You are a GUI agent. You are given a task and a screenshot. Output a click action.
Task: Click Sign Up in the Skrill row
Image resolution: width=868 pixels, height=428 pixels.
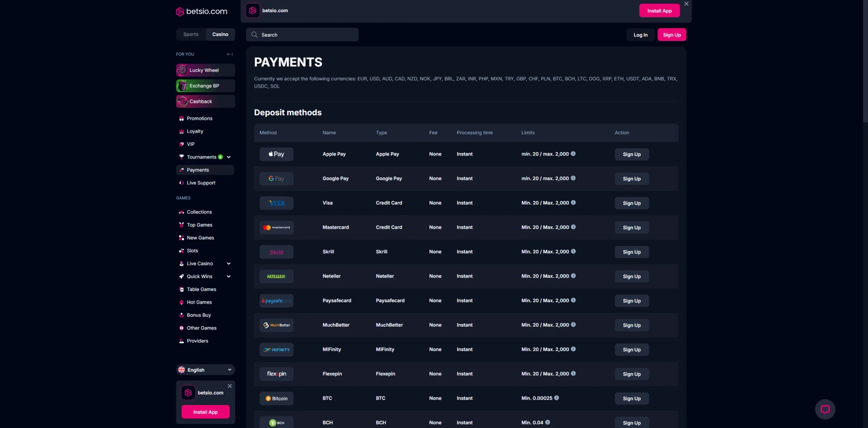(632, 252)
